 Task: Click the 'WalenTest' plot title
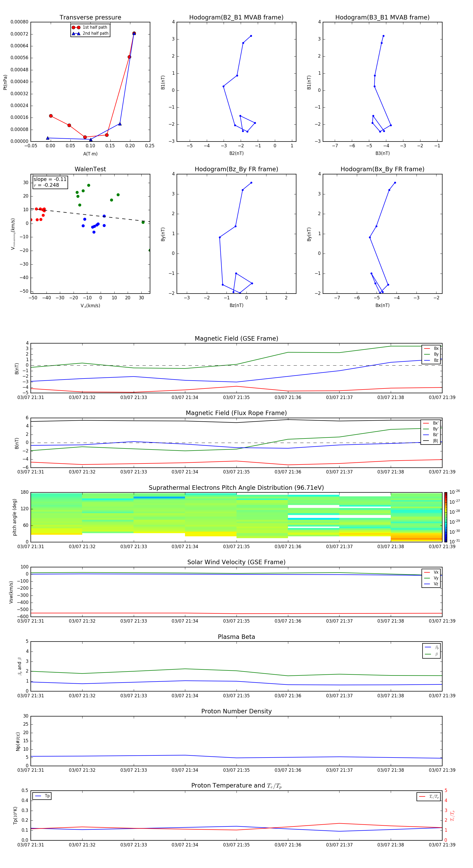[90, 169]
